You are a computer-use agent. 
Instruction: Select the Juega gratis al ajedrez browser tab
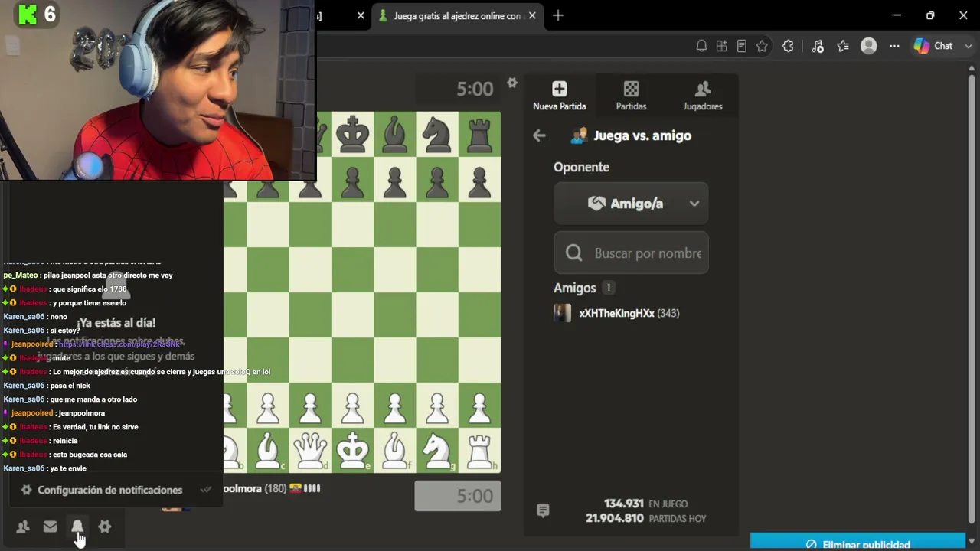click(x=458, y=15)
